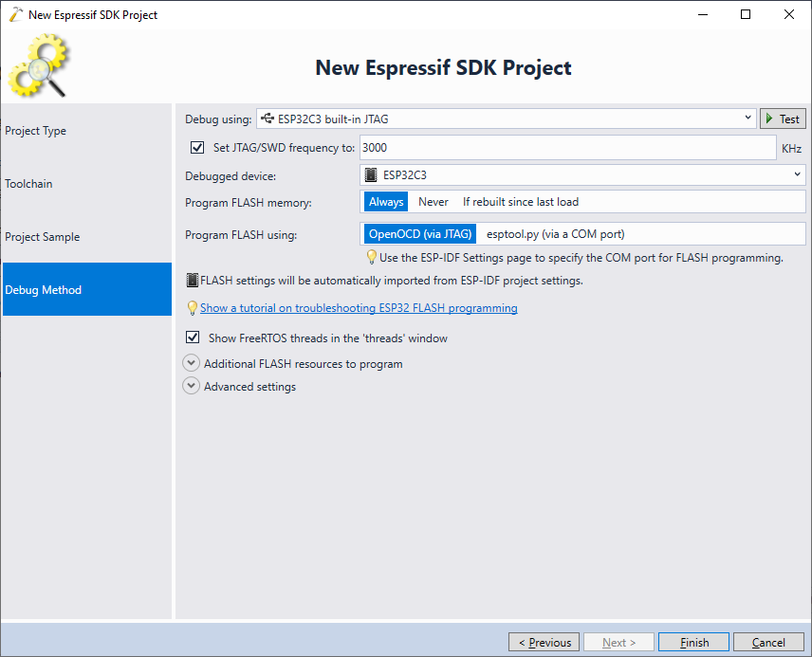Maximize the New Espressif SDK Project window
Image resolution: width=812 pixels, height=657 pixels.
(x=746, y=14)
